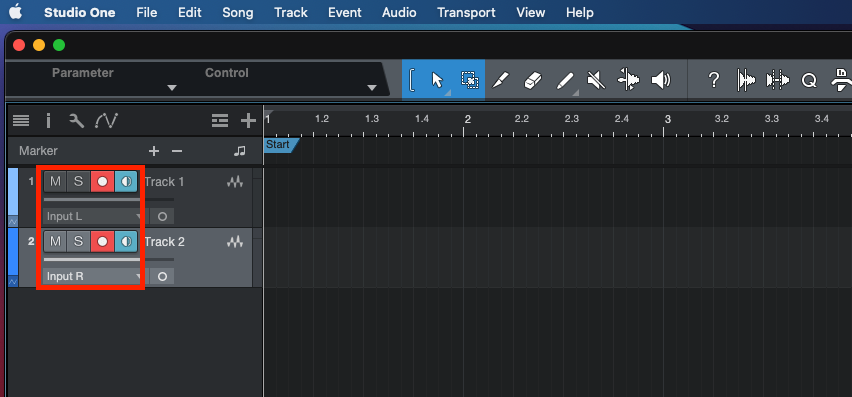The image size is (852, 397).
Task: Open the Song menu
Action: (237, 12)
